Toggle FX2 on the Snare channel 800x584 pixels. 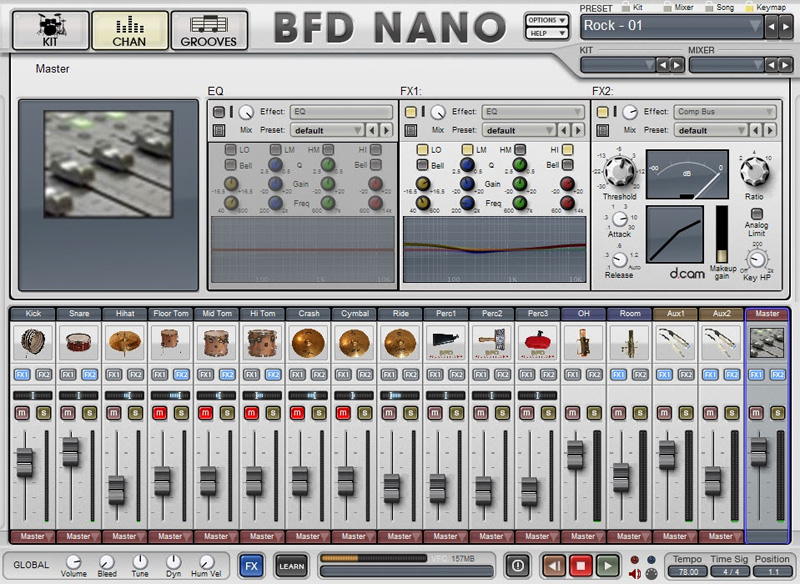coord(90,375)
